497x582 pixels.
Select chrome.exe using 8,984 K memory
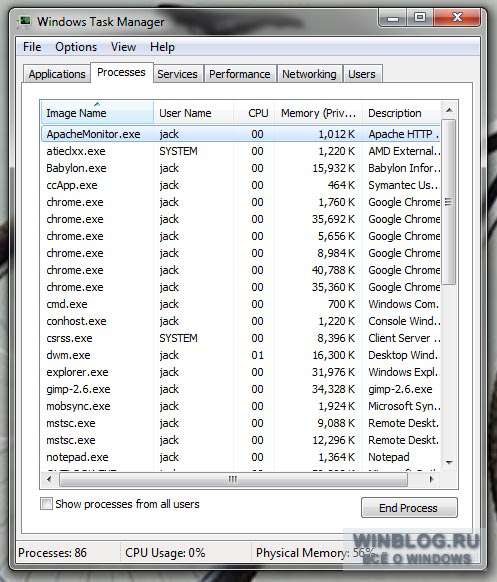[241, 253]
